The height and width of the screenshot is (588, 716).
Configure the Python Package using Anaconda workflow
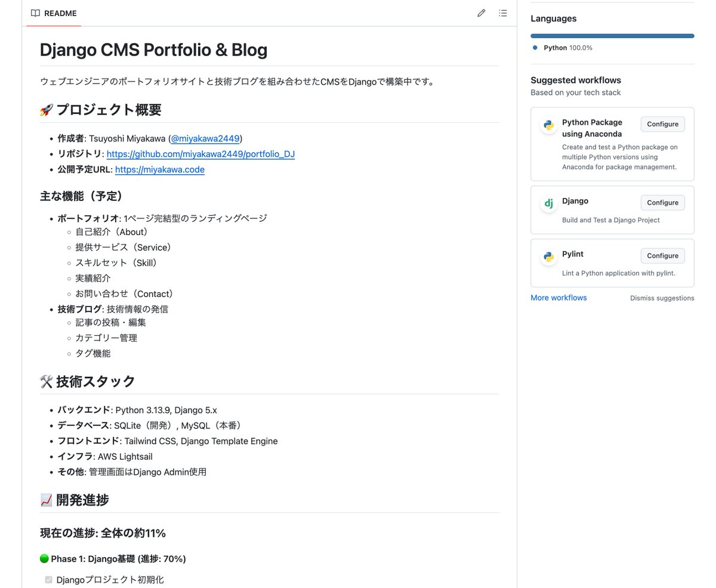[x=662, y=124]
